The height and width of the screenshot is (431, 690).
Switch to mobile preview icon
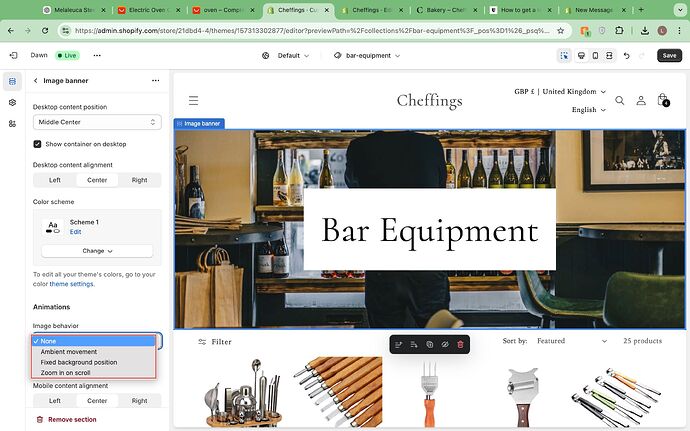coord(595,55)
